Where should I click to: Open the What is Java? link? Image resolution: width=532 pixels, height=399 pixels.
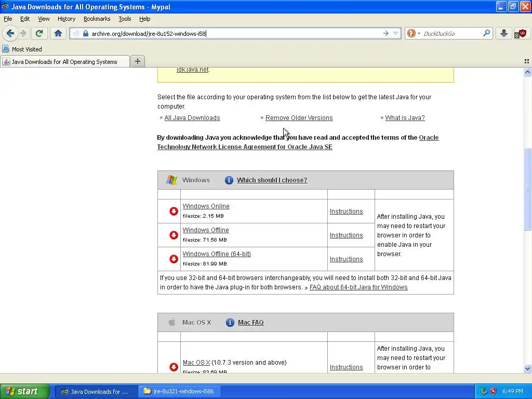point(405,118)
